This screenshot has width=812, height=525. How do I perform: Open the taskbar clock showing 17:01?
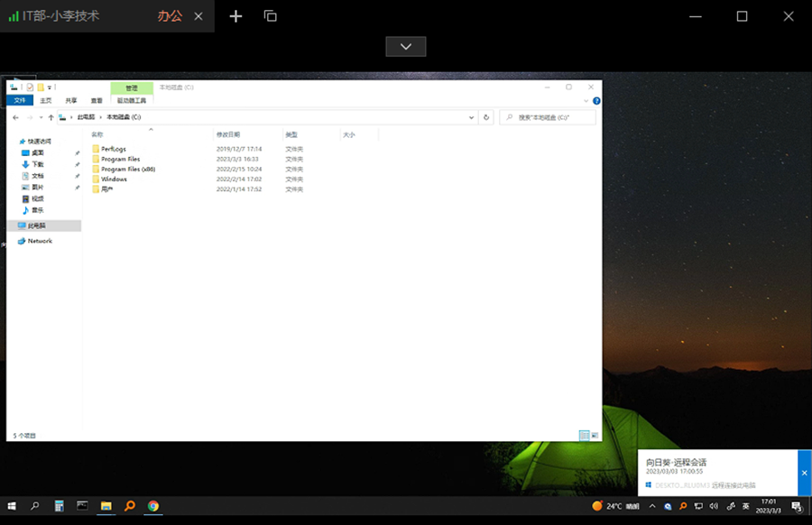pos(769,506)
